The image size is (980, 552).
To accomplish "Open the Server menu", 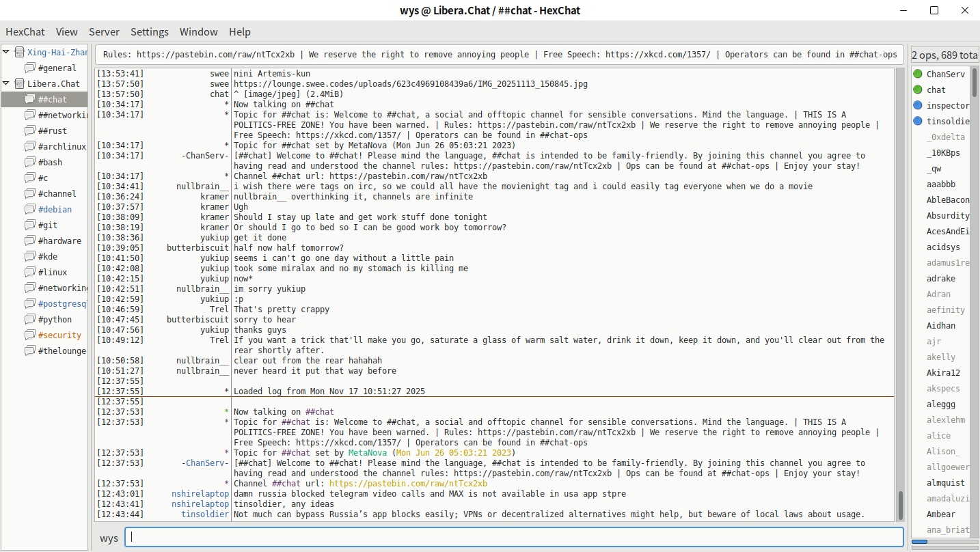I will click(104, 31).
